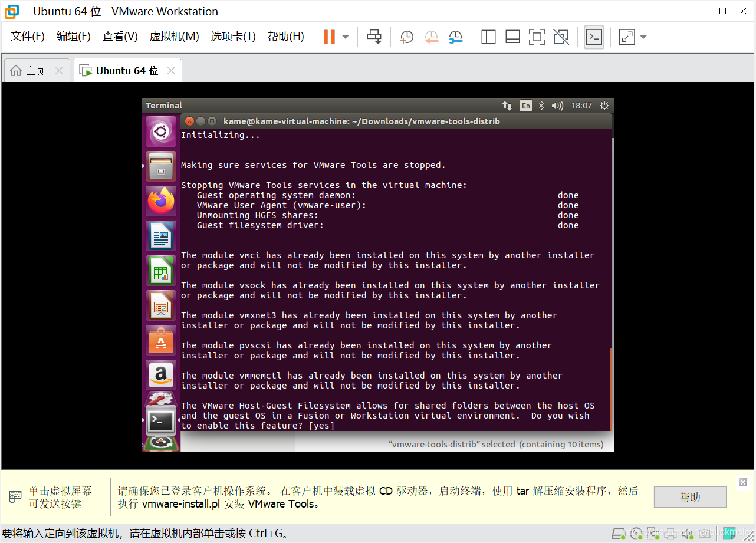756x543 pixels.
Task: Click the 18:07 clock in the panel
Action: click(x=581, y=106)
